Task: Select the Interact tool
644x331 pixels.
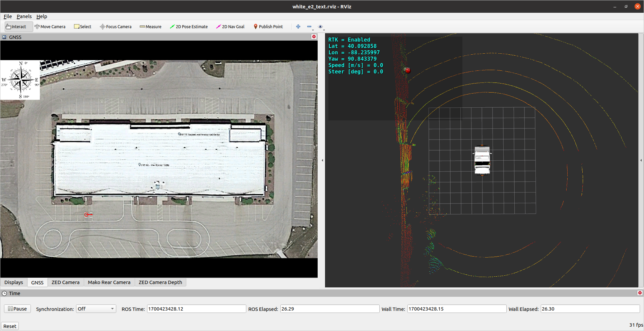Action: 16,27
